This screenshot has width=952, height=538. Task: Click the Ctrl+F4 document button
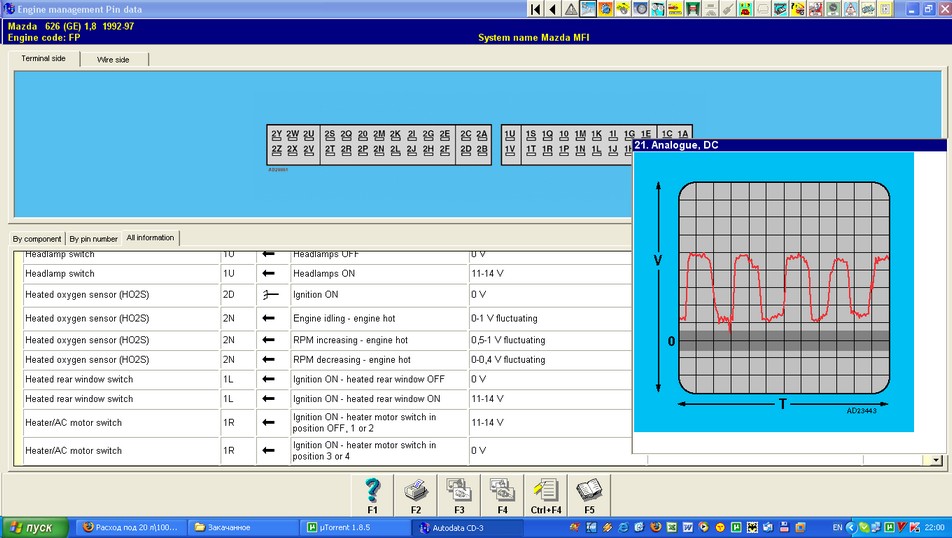pos(546,495)
